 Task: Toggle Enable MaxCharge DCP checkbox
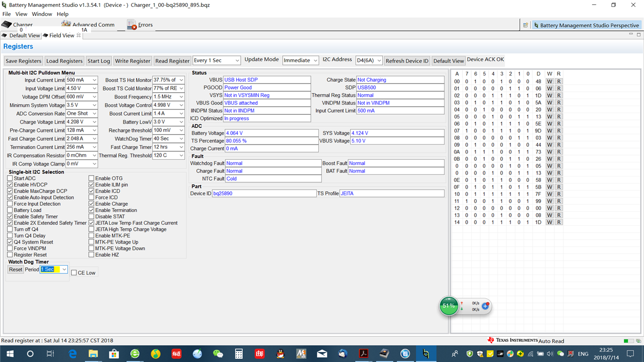click(10, 191)
